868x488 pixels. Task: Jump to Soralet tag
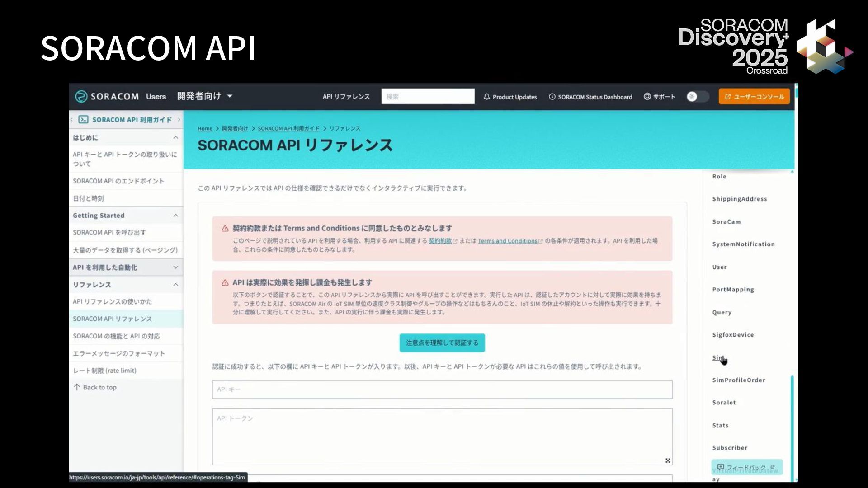pos(724,403)
